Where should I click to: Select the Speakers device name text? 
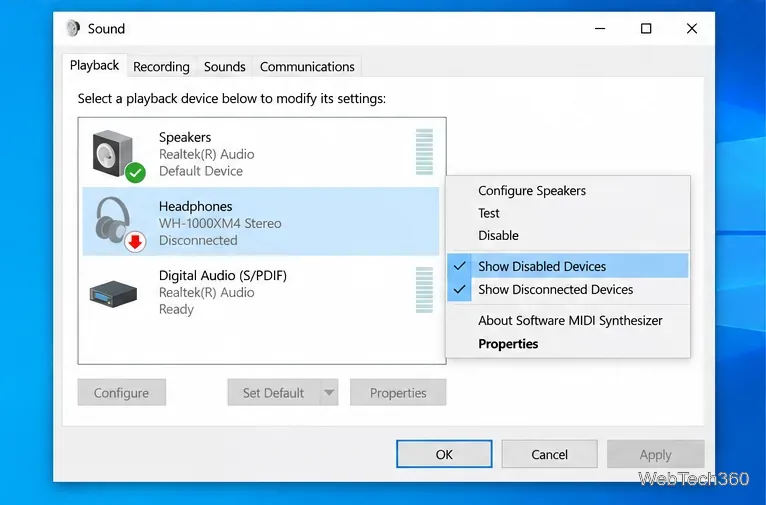tap(185, 137)
